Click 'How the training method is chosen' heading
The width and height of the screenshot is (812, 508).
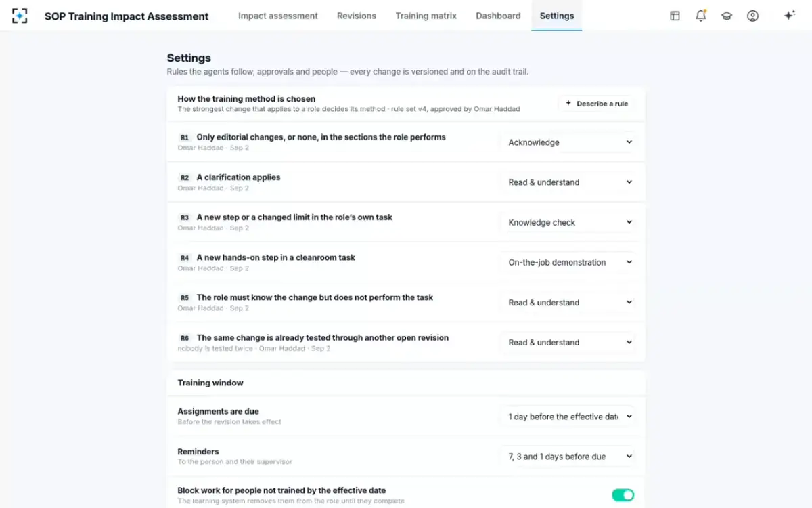(246, 99)
